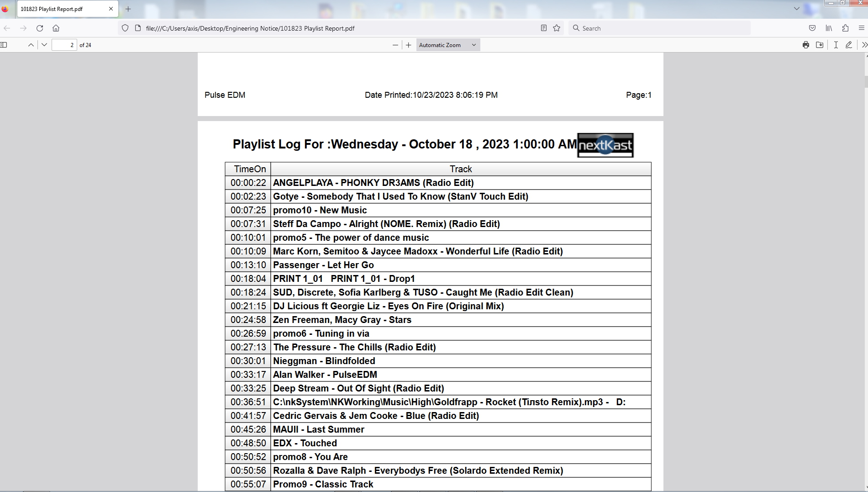The width and height of the screenshot is (868, 492).
Task: Go to previous PDF page arrow
Action: click(31, 45)
